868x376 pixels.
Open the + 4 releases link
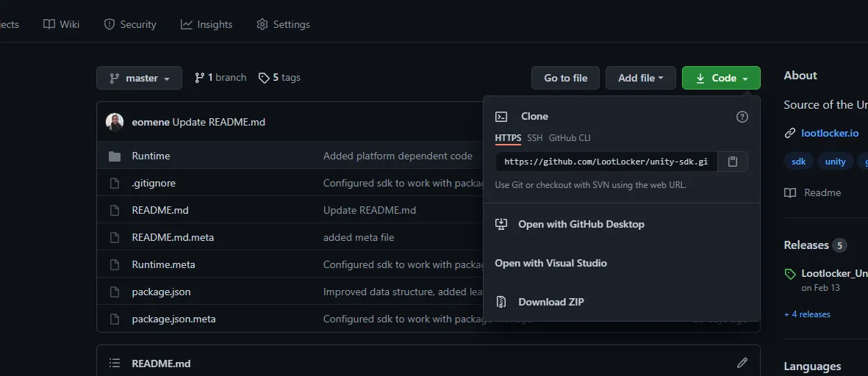[x=807, y=314]
